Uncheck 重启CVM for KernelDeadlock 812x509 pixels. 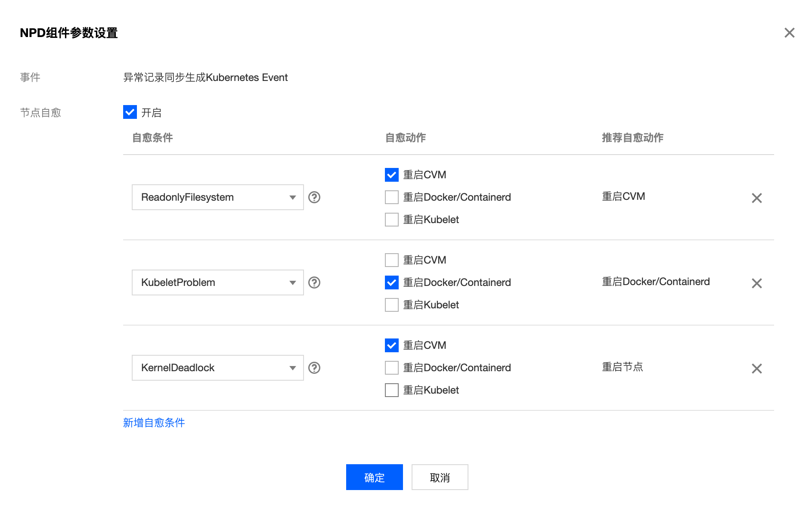point(391,345)
